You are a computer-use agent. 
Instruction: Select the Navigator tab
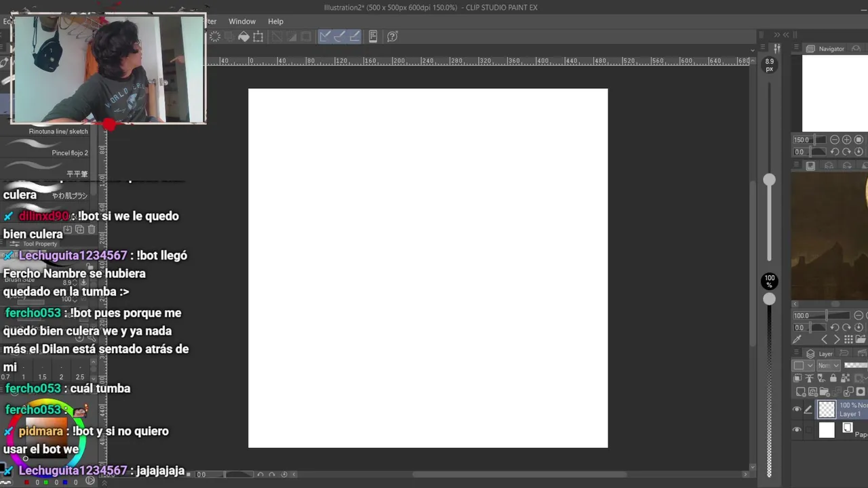pyautogui.click(x=825, y=49)
